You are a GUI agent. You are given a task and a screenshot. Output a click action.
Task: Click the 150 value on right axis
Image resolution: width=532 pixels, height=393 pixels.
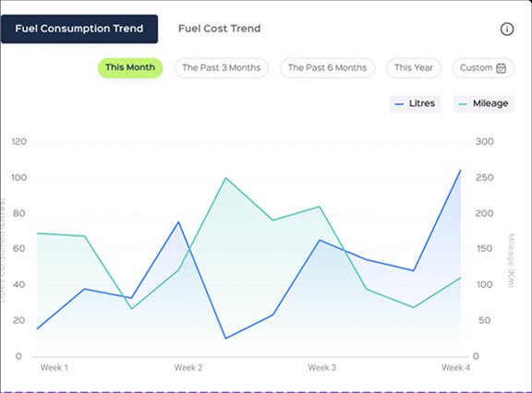485,249
